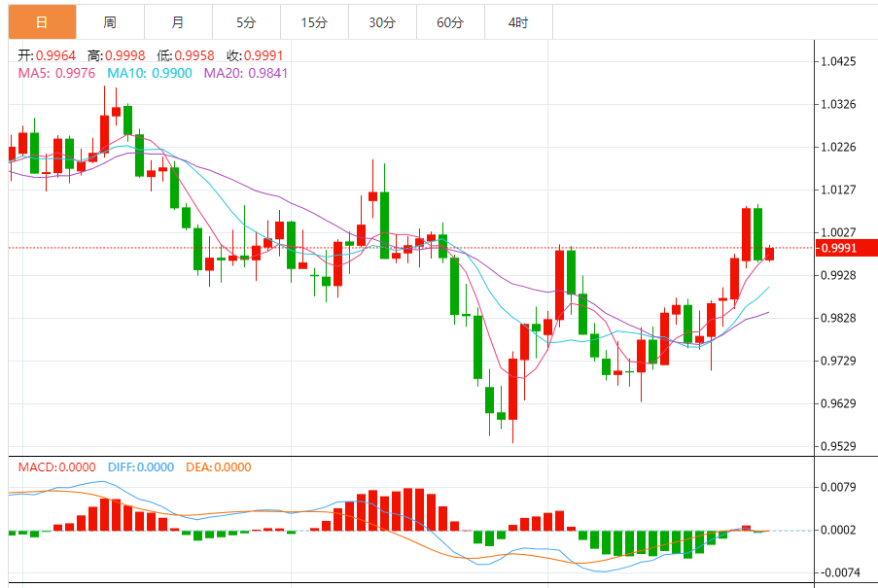Open the 5分 minute chart tab
Image resolution: width=878 pixels, height=588 pixels.
point(246,22)
